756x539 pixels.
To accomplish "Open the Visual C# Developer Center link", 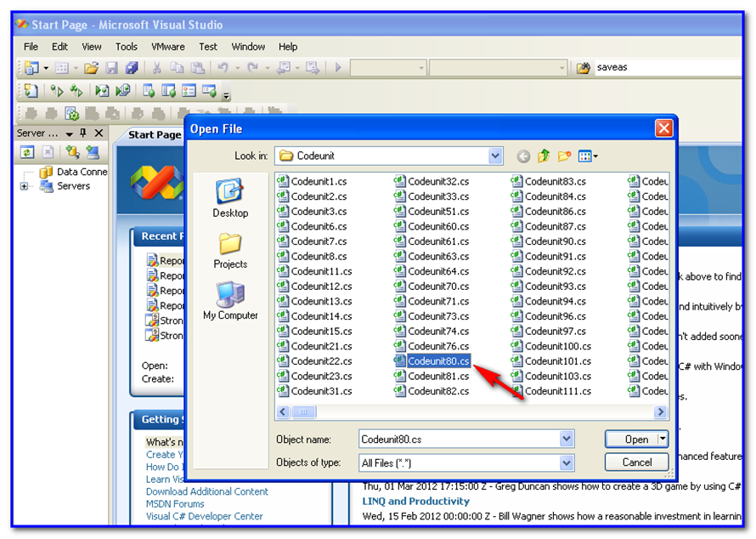I will (x=205, y=516).
